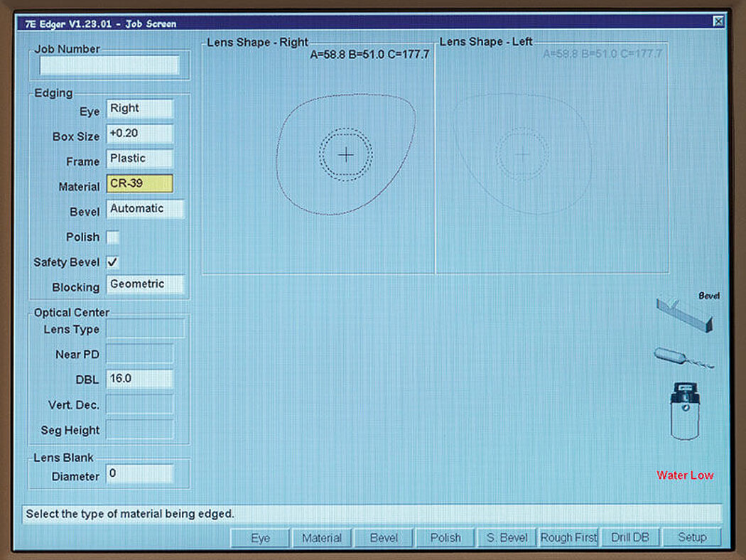Screen dimensions: 746x560
Task: Click the Bevel button in bottom bar
Action: [384, 538]
